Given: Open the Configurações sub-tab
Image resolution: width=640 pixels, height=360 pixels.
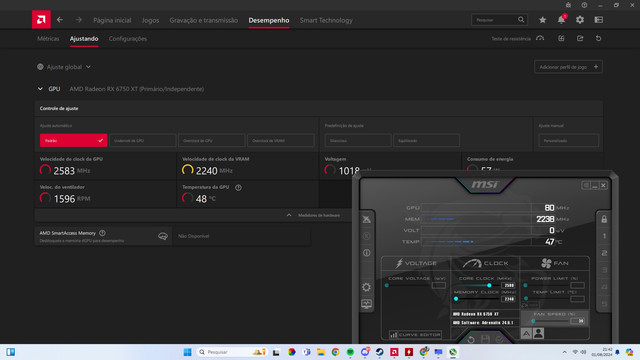Looking at the screenshot, I should point(128,39).
